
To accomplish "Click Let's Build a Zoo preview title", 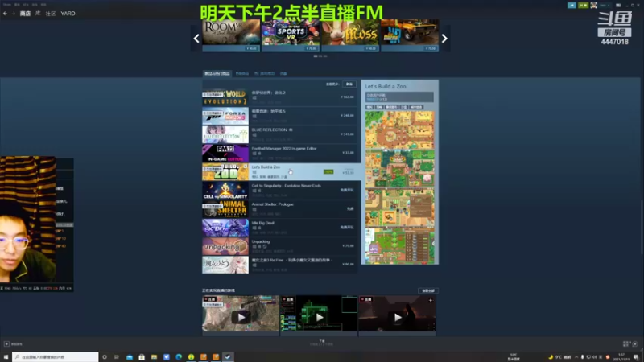I will point(386,87).
